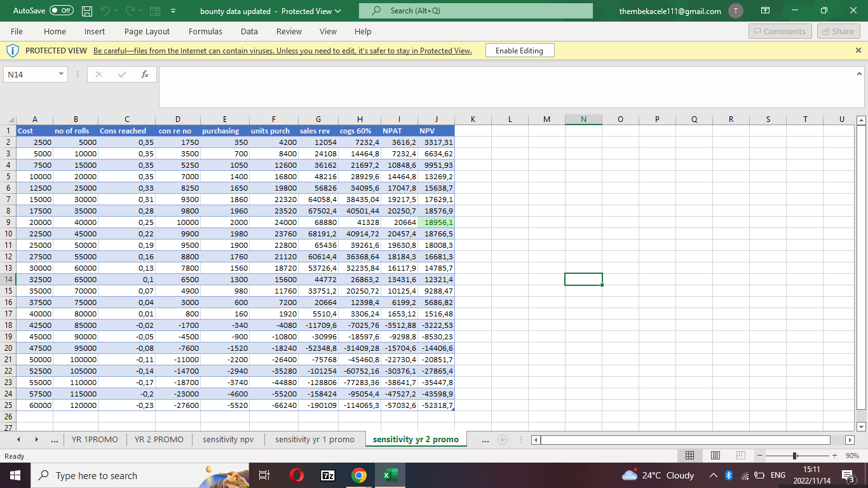This screenshot has height=488, width=868.
Task: Click the 'Cons reached' header cell
Action: (x=126, y=131)
